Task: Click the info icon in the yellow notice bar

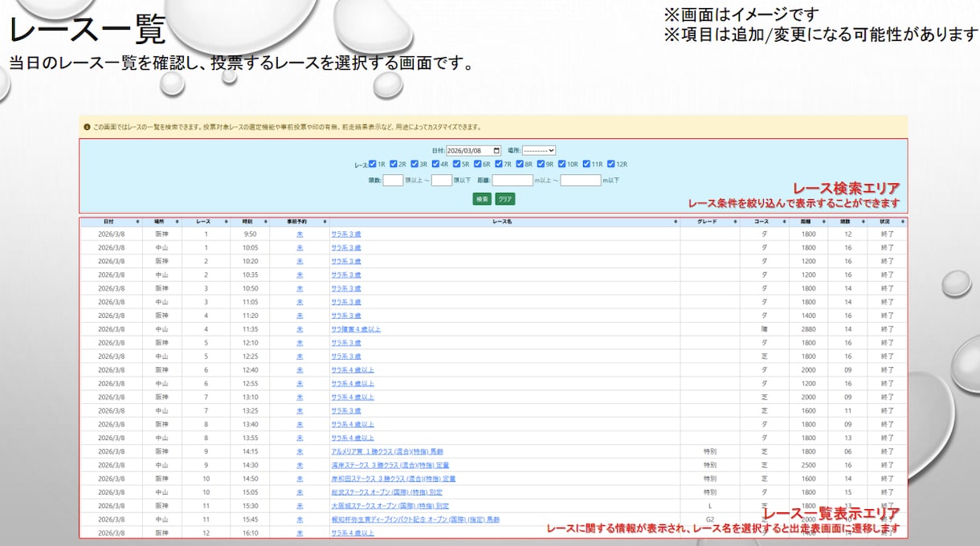Action: 87,127
